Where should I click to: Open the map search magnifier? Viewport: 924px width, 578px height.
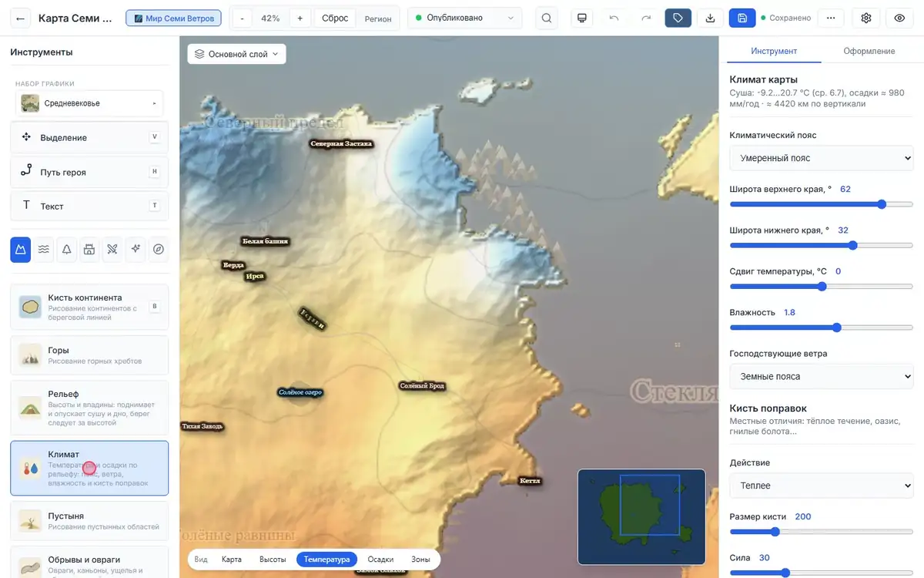547,18
